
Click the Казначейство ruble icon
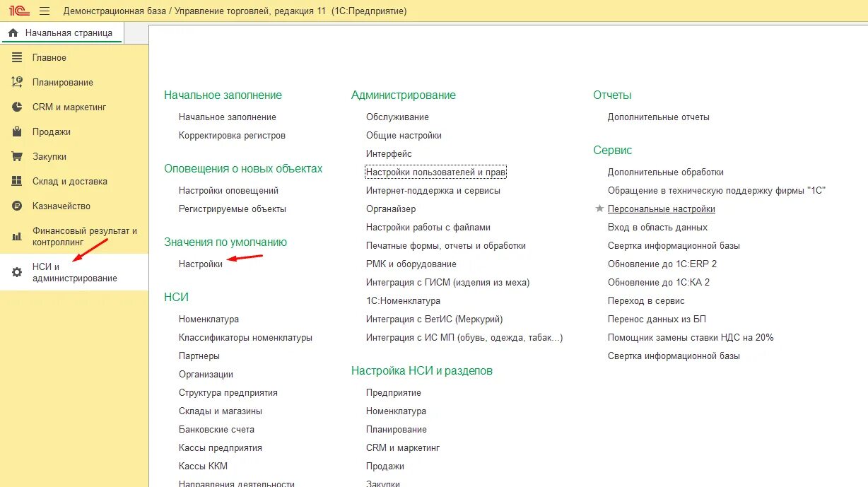[17, 206]
